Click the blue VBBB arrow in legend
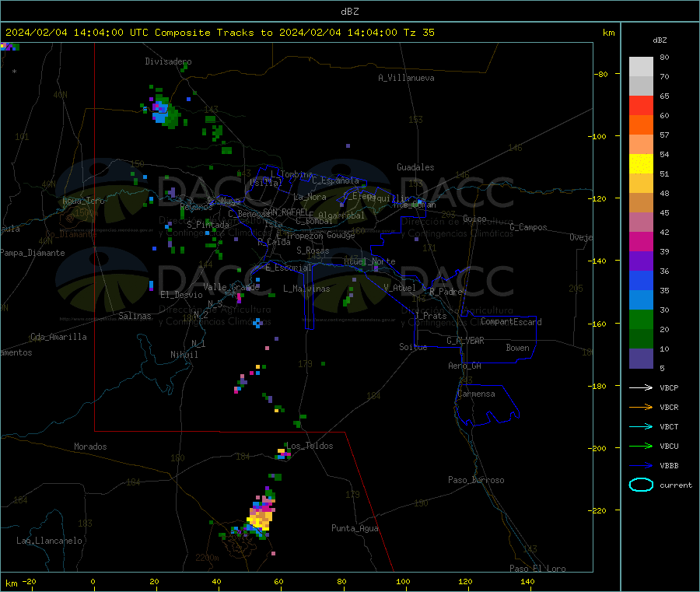The height and width of the screenshot is (592, 700). point(641,466)
